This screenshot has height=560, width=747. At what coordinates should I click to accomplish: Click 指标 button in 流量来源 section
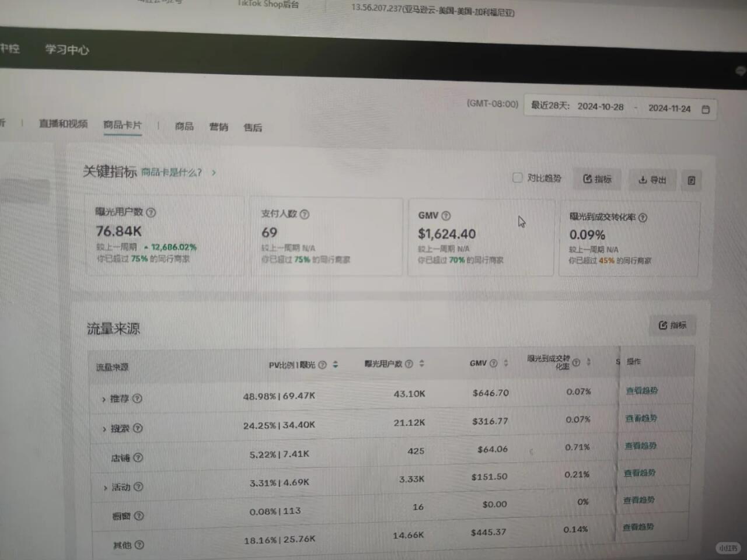[x=672, y=325]
